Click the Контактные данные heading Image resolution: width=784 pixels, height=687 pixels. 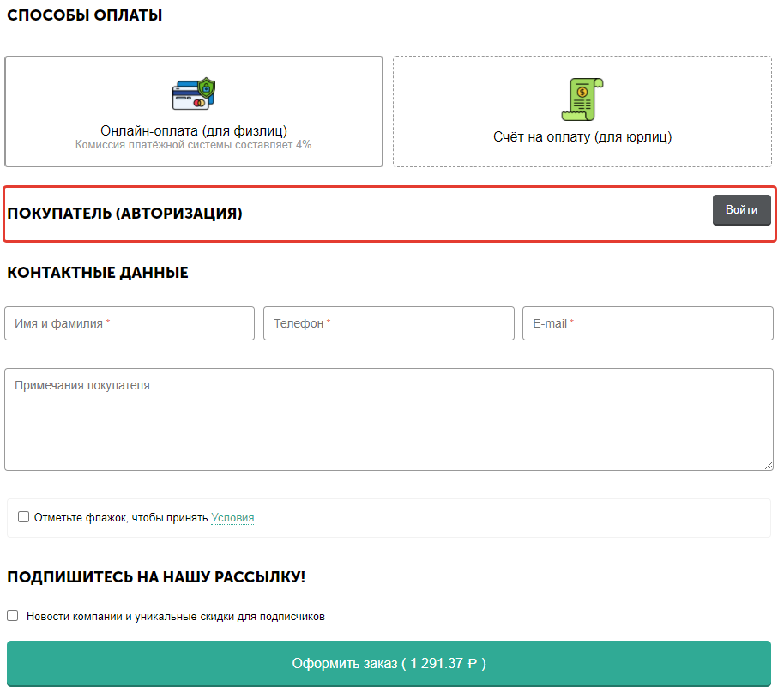pyautogui.click(x=98, y=273)
